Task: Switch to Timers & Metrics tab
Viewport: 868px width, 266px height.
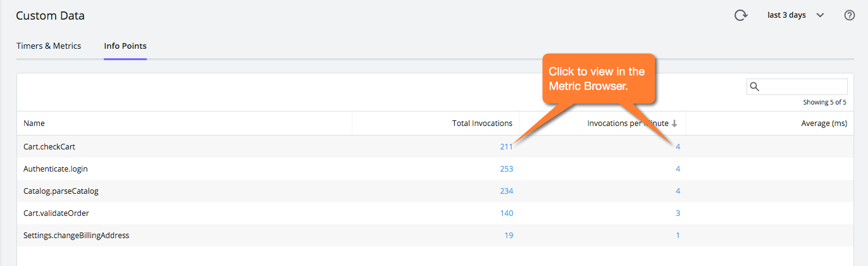Action: coord(49,46)
